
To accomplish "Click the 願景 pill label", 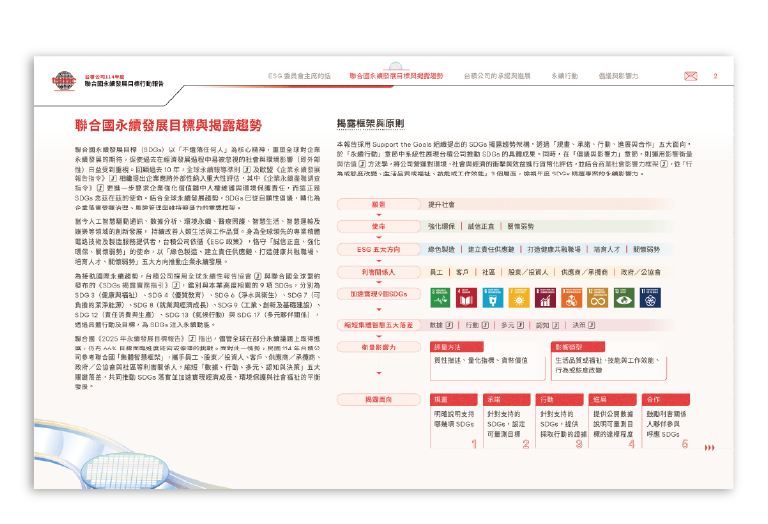I will 378,204.
